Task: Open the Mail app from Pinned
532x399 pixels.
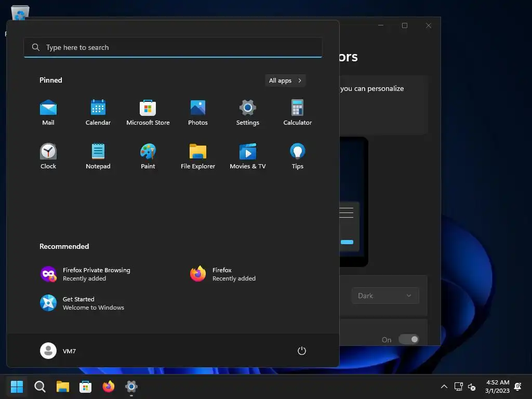Action: (48, 113)
